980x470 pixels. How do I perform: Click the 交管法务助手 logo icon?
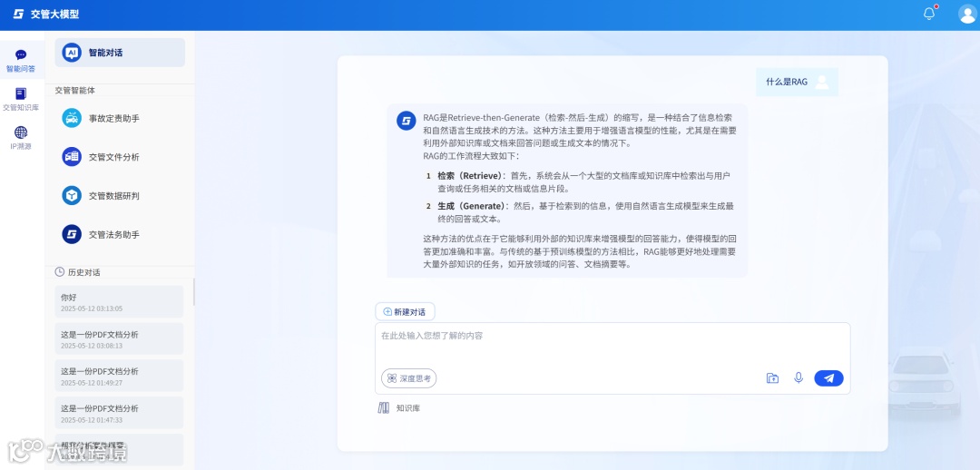(x=72, y=234)
